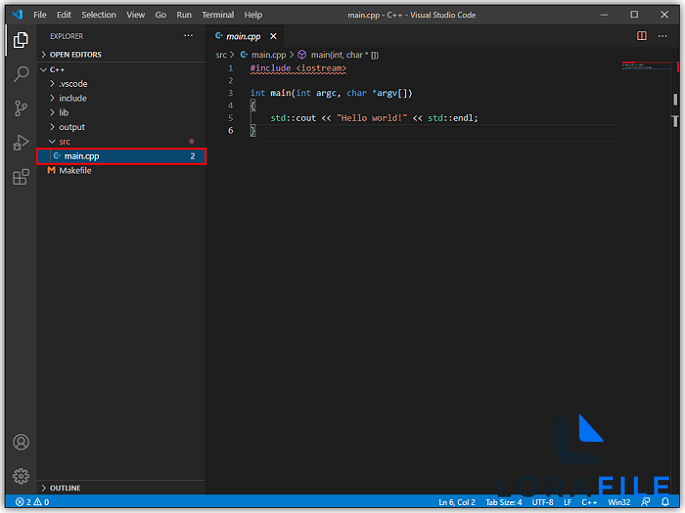
Task: Click the Makefile M file icon
Action: click(x=52, y=170)
